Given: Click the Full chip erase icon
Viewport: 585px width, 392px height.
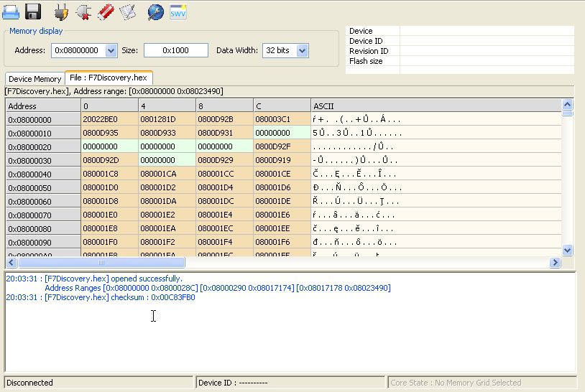Looking at the screenshot, I should coord(105,11).
